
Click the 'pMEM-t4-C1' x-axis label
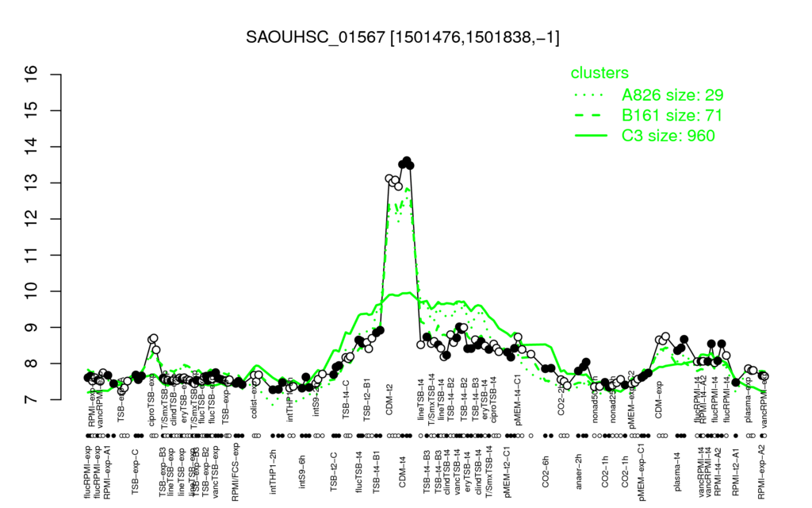pos(519,398)
